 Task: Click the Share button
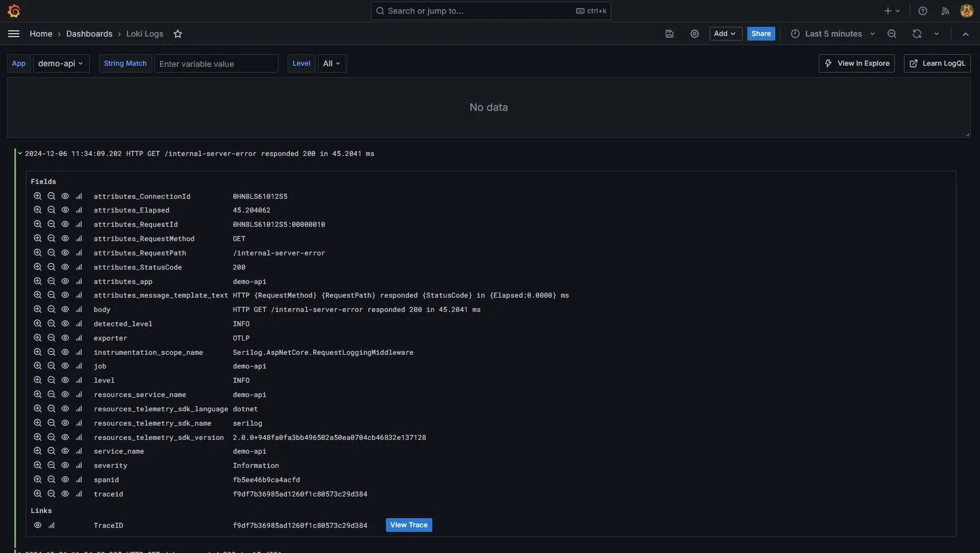[761, 34]
